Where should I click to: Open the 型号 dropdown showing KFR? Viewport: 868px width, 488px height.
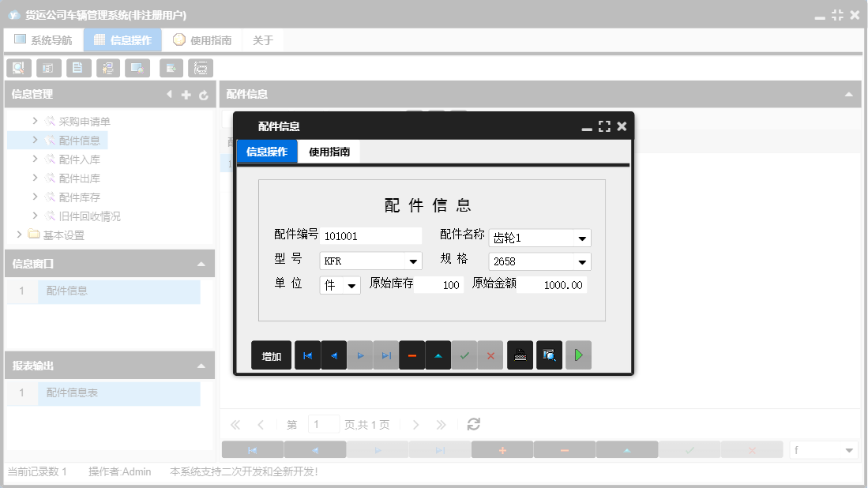[414, 261]
